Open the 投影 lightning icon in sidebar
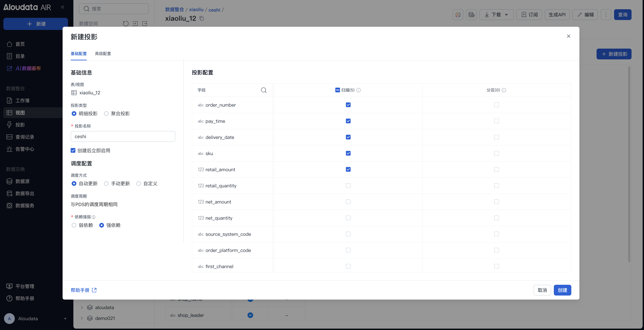 point(9,125)
